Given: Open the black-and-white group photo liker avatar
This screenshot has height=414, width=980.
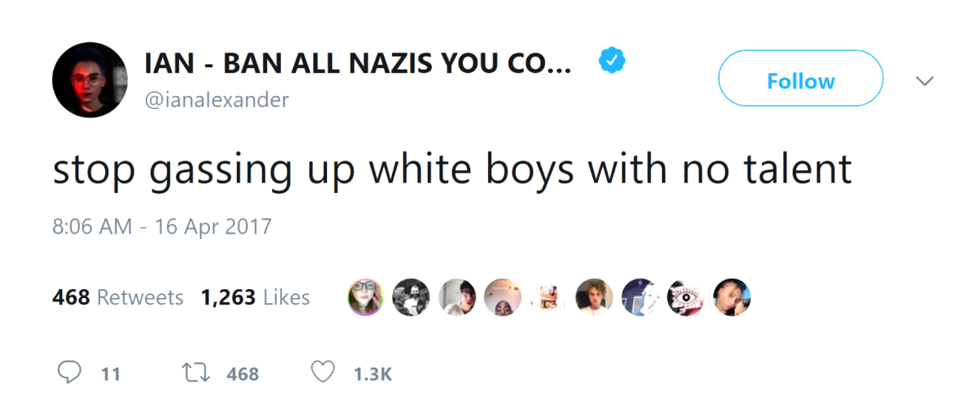Looking at the screenshot, I should [x=411, y=297].
